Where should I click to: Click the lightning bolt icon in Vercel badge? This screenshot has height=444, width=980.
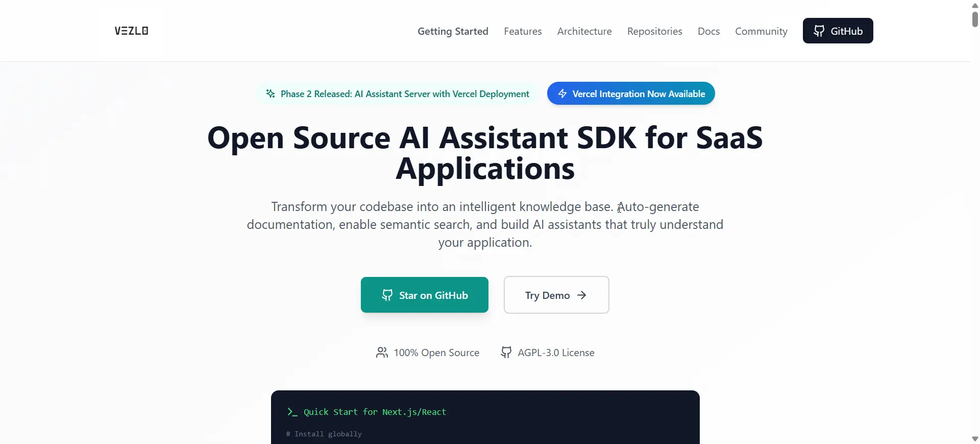pyautogui.click(x=562, y=94)
